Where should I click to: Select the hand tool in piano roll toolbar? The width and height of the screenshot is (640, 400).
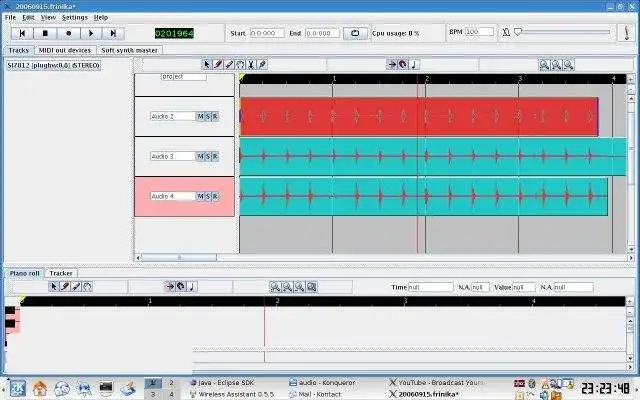point(87,287)
